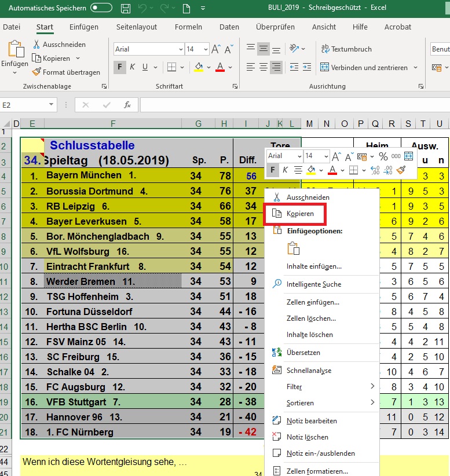Click decrease decimal in mini toolbar
The width and height of the screenshot is (450, 476).
[x=388, y=170]
